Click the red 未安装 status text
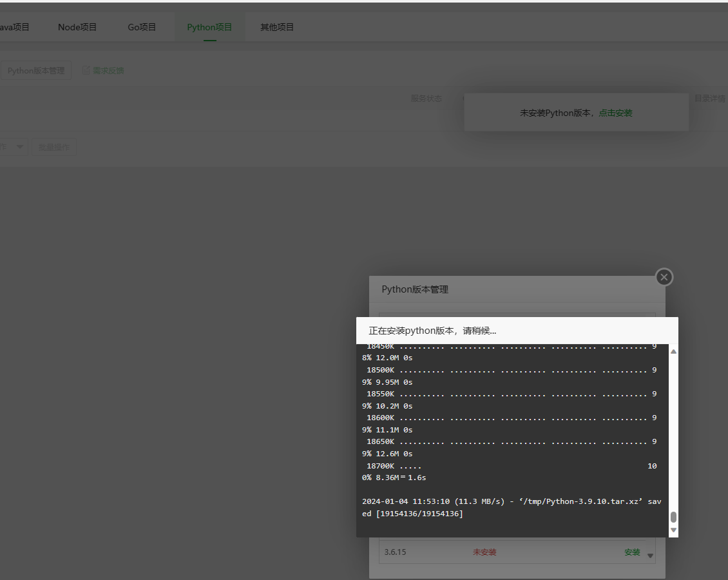Image resolution: width=728 pixels, height=580 pixels. 484,552
